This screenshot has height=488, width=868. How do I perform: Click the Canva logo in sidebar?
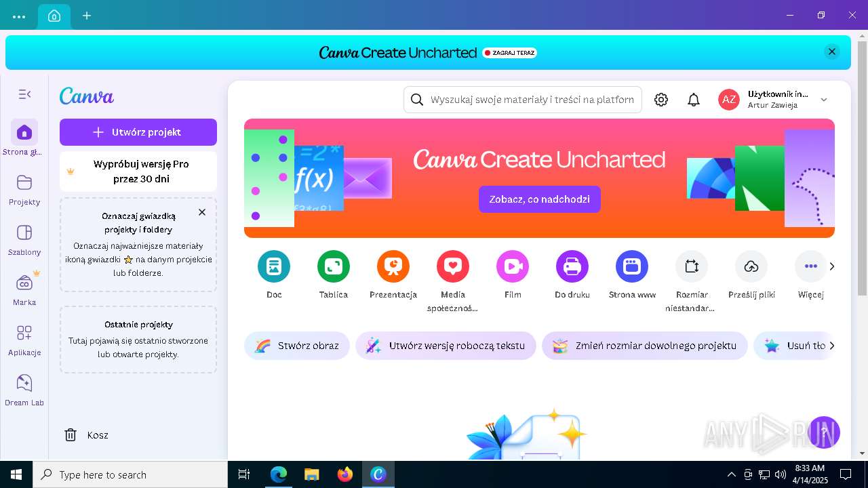point(87,96)
